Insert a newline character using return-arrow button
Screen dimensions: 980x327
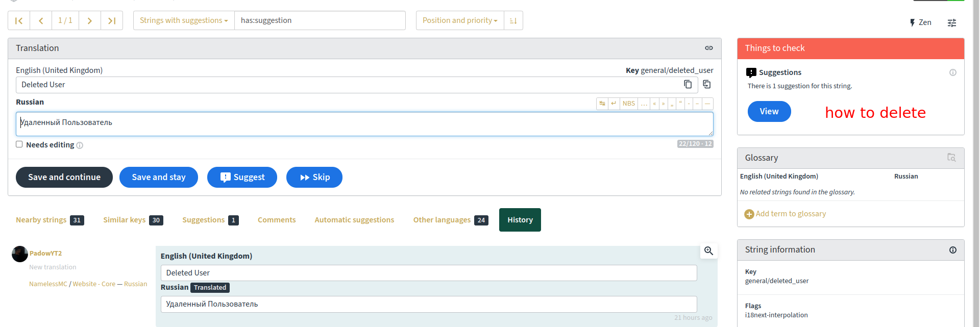[614, 104]
